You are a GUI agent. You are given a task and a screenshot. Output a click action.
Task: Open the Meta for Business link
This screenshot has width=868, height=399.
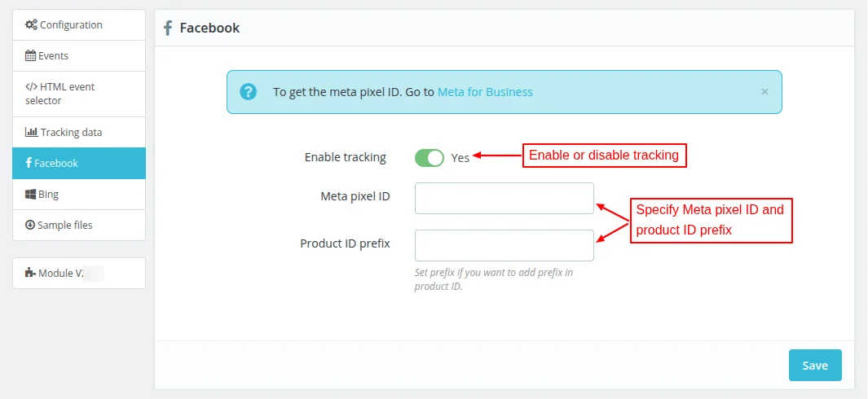485,92
